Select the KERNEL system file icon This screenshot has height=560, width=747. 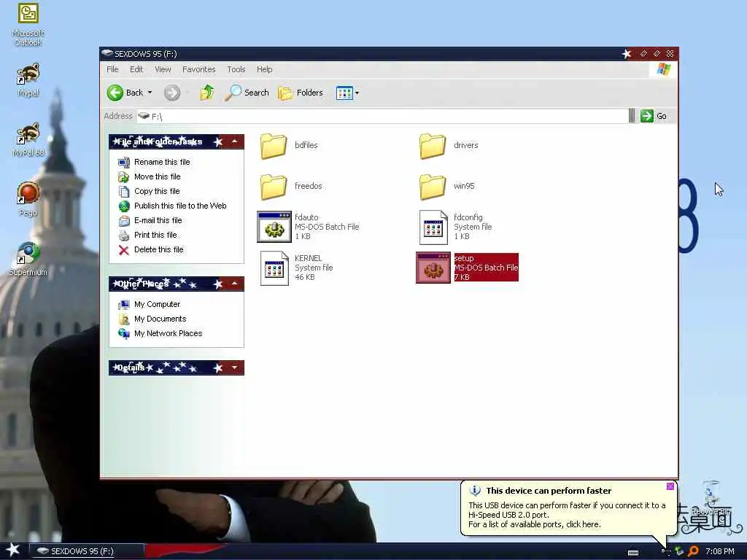(x=274, y=268)
